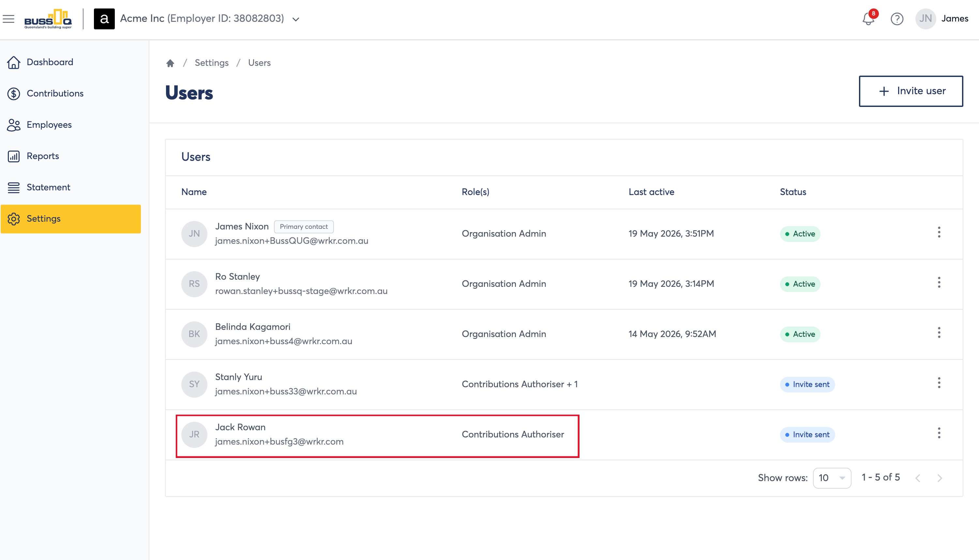Screen dimensions: 979x560
Task: Click the BUSSQ logo
Action: tap(48, 19)
